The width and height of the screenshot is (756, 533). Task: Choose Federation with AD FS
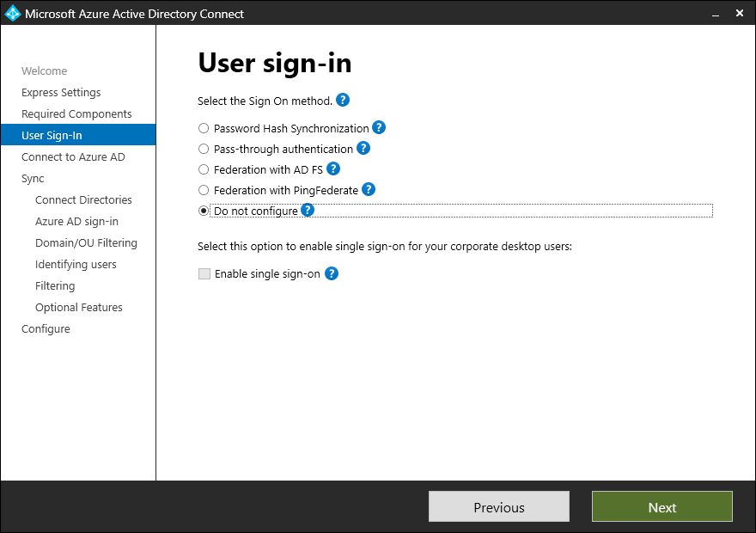coord(203,168)
